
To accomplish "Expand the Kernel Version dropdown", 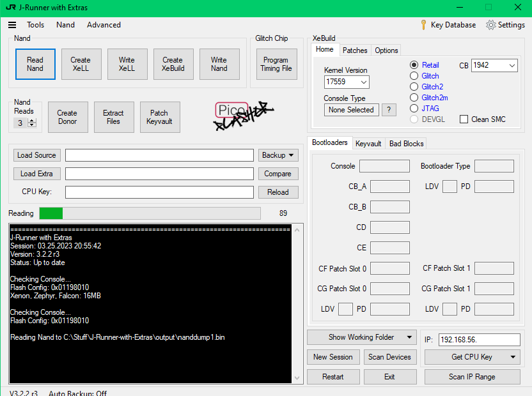I will point(363,82).
